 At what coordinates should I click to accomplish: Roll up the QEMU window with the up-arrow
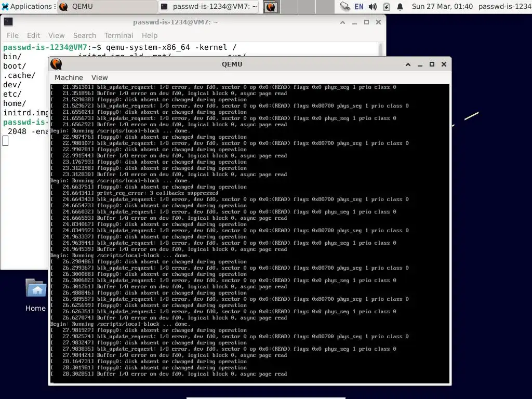[408, 64]
